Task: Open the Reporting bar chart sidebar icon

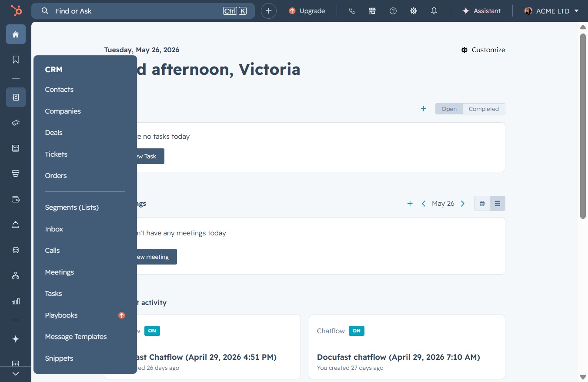Action: pos(16,301)
